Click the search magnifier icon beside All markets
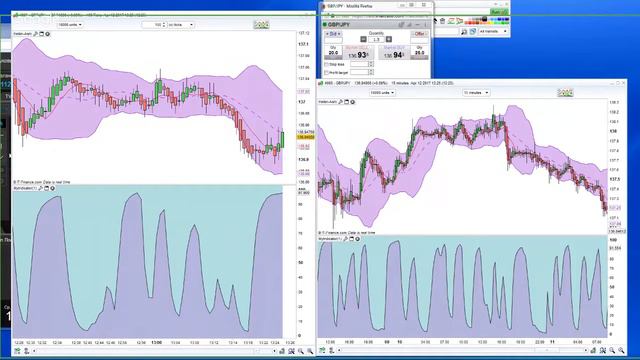The image size is (640, 360). pyautogui.click(x=464, y=31)
